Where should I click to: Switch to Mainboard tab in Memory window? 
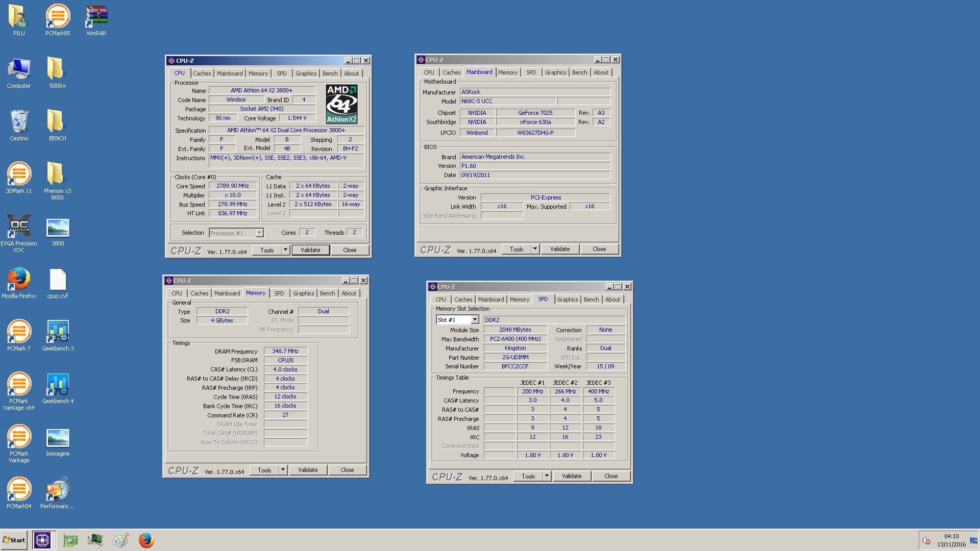tap(227, 293)
